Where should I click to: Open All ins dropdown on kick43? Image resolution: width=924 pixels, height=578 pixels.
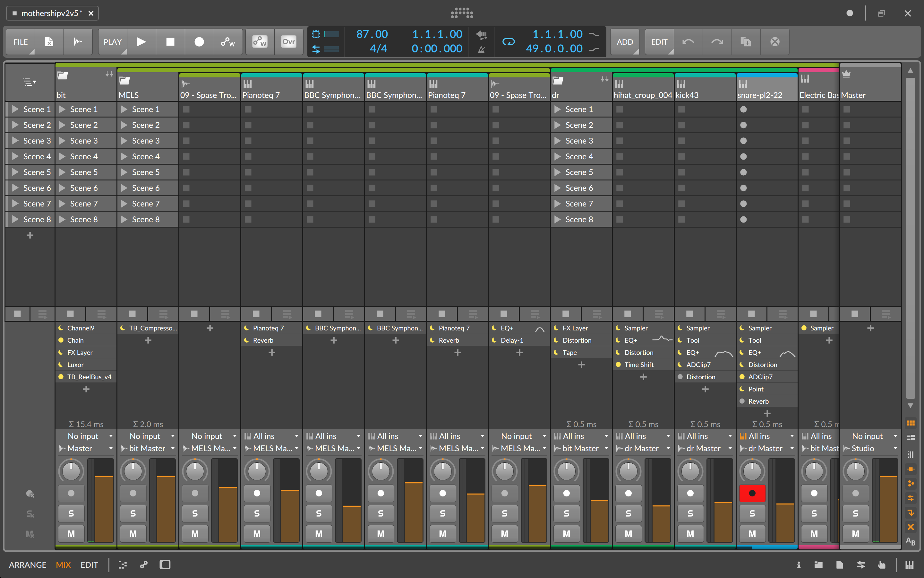coord(705,436)
